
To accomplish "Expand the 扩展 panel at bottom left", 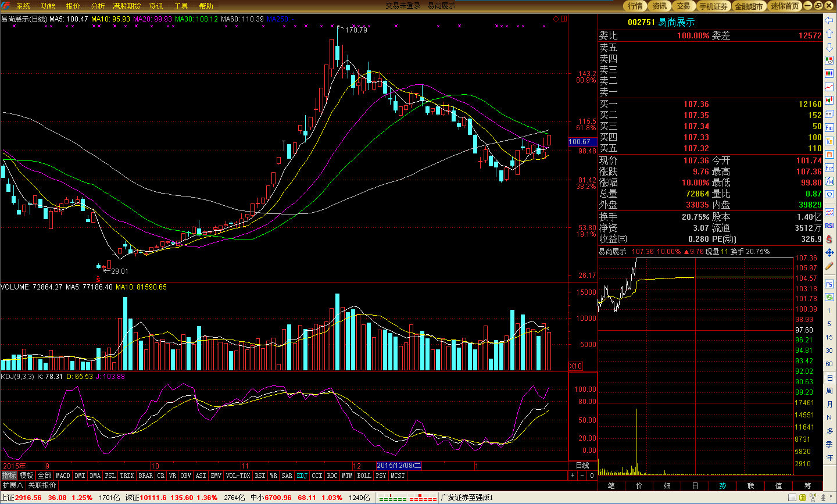I will (x=12, y=485).
